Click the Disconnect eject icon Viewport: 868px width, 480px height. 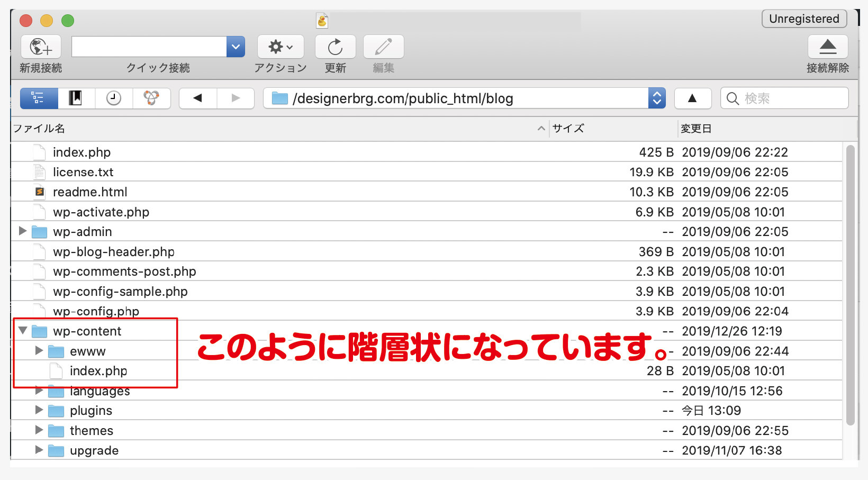[x=828, y=47]
